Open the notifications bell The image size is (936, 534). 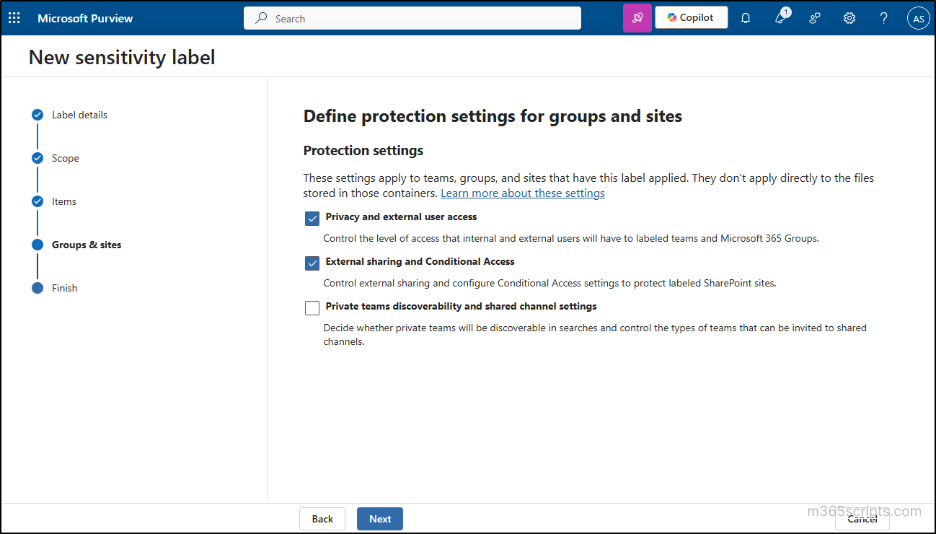click(746, 18)
